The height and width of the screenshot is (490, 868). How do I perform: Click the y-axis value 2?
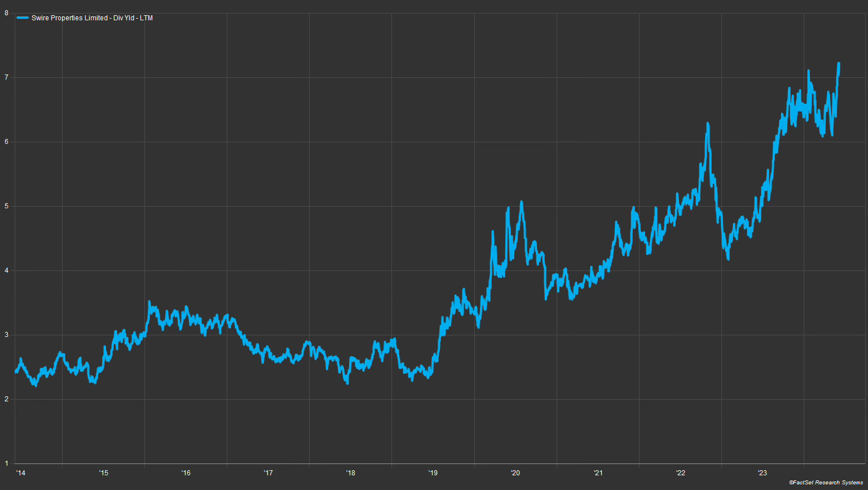(x=6, y=399)
